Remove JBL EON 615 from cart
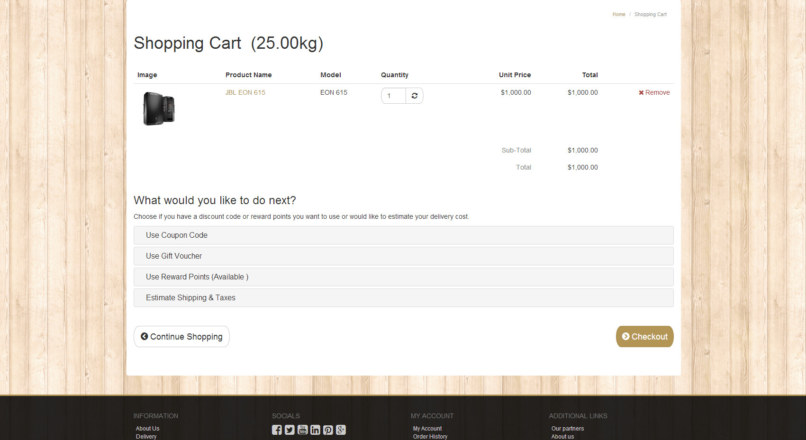 654,92
